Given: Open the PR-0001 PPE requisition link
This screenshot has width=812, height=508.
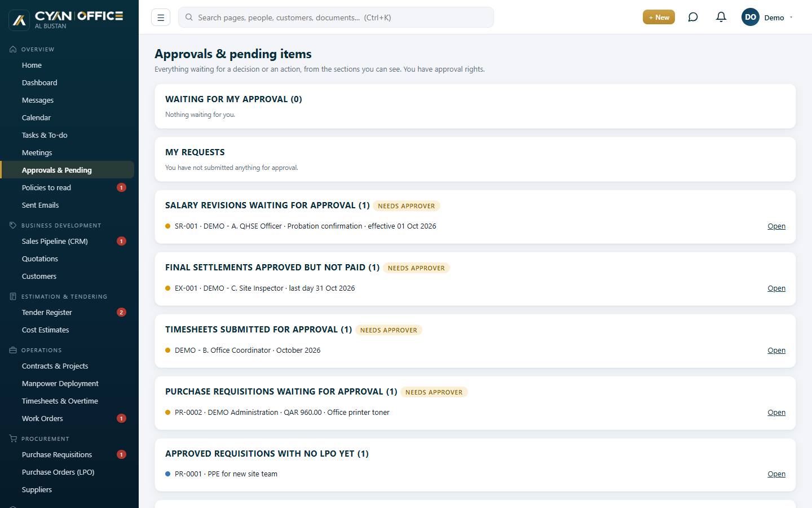Looking at the screenshot, I should coord(776,474).
